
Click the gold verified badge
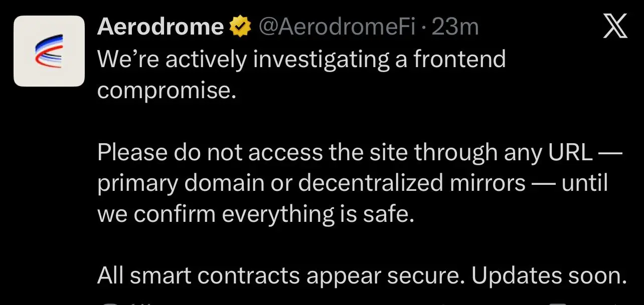click(x=240, y=27)
